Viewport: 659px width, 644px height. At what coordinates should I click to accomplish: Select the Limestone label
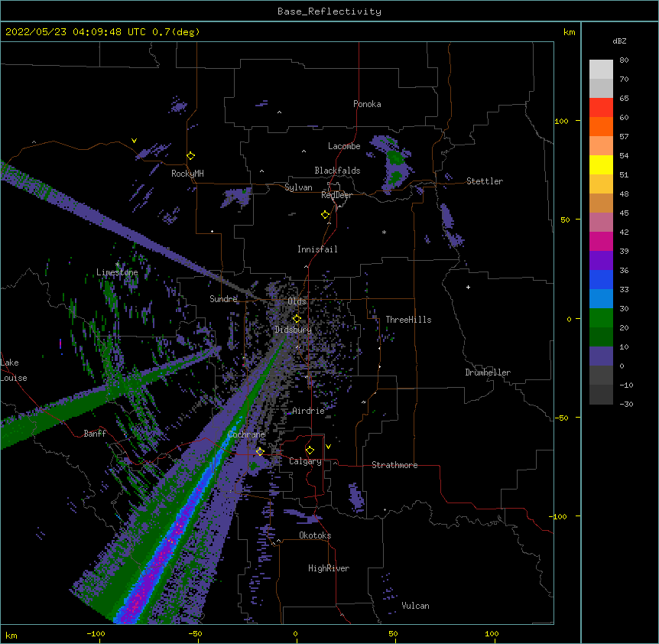pos(117,272)
